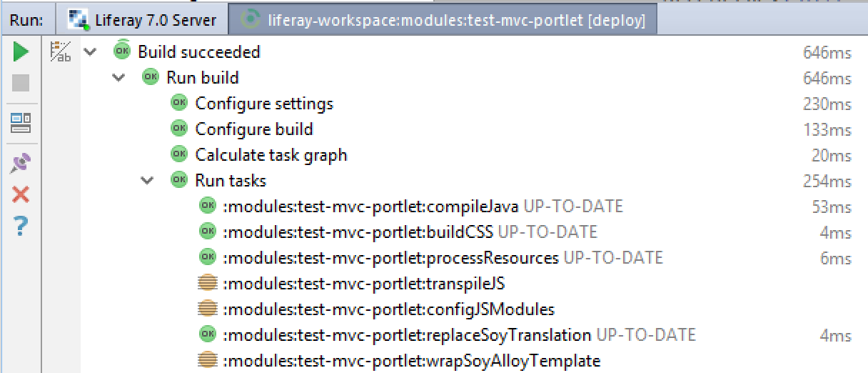Click the gradle icon on deploy tab
Image resolution: width=868 pixels, height=373 pixels.
click(x=250, y=20)
